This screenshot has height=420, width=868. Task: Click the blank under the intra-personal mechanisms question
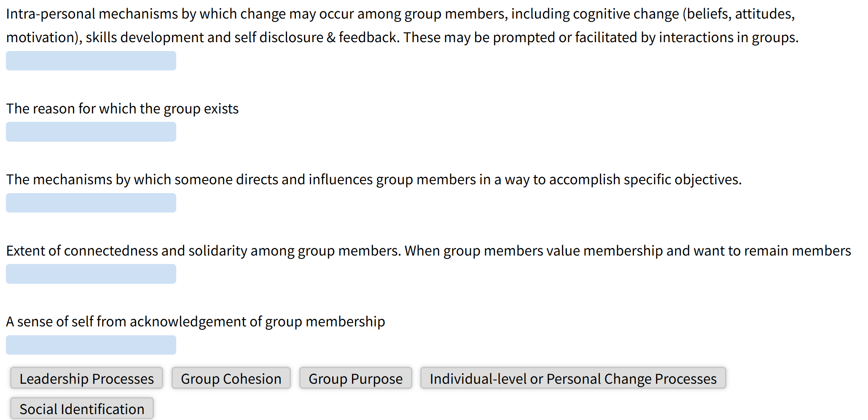click(91, 61)
